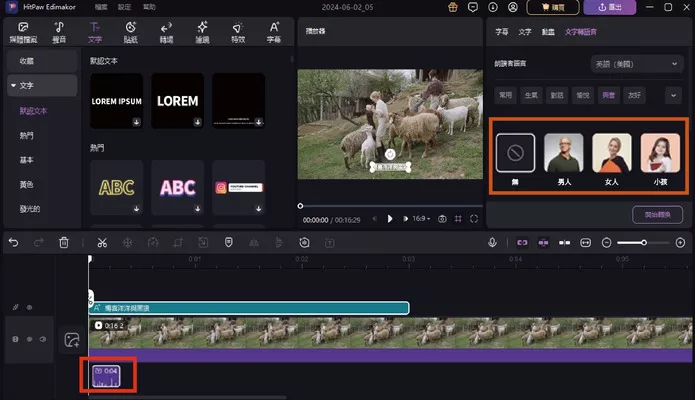Download the yellow ABC text preset
695x400 pixels.
pos(137,208)
